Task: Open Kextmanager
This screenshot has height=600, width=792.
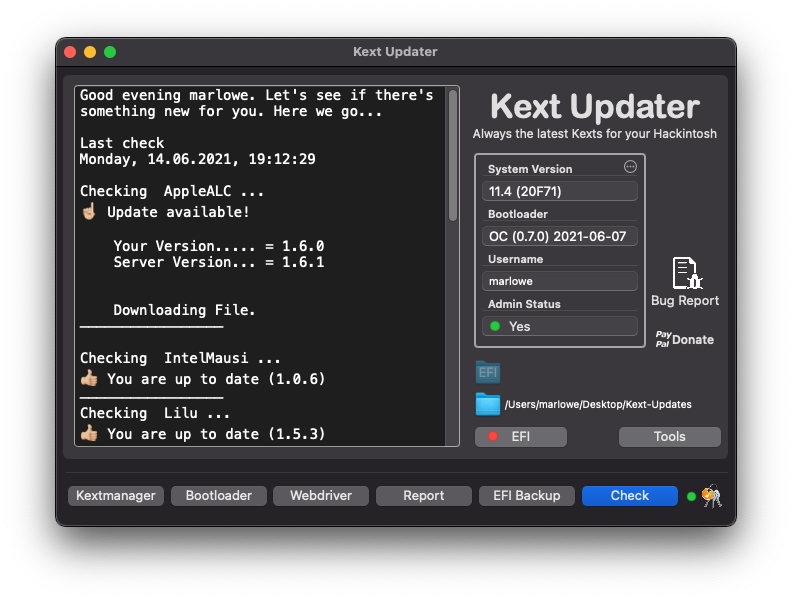Action: [x=116, y=495]
